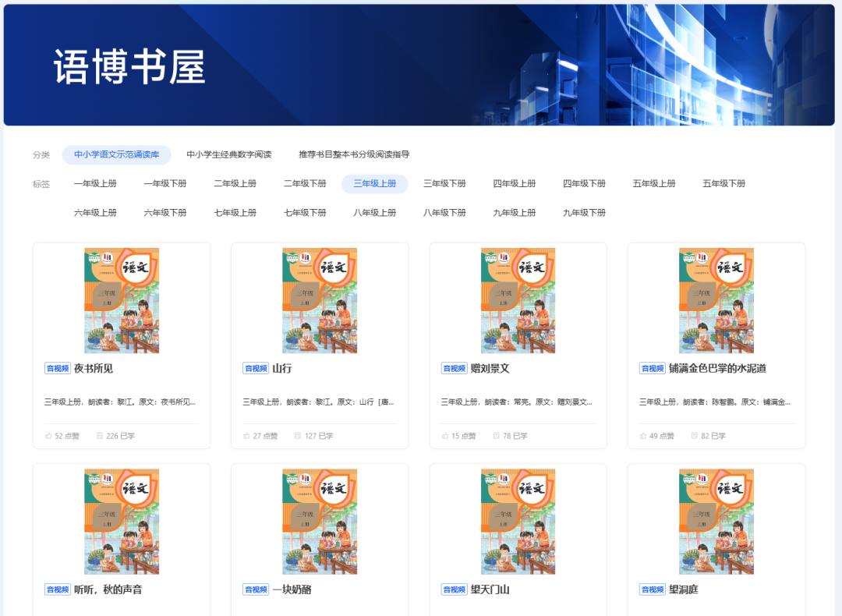This screenshot has width=842, height=616.
Task: Select the 三年级上册 grade tag
Action: click(374, 183)
